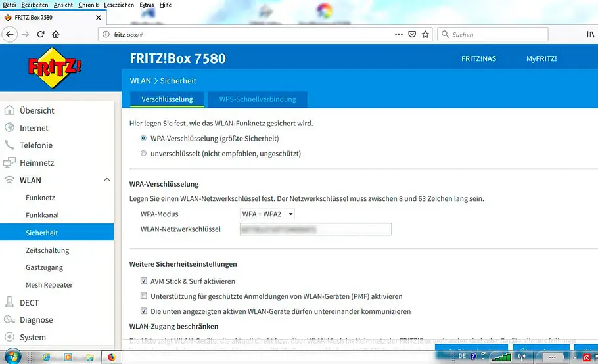Open the Ansicht menu

63,5
